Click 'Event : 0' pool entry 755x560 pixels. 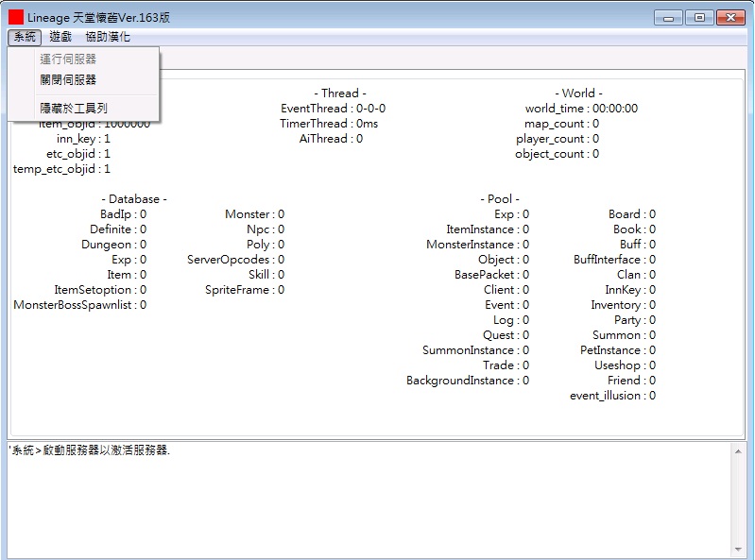[507, 304]
